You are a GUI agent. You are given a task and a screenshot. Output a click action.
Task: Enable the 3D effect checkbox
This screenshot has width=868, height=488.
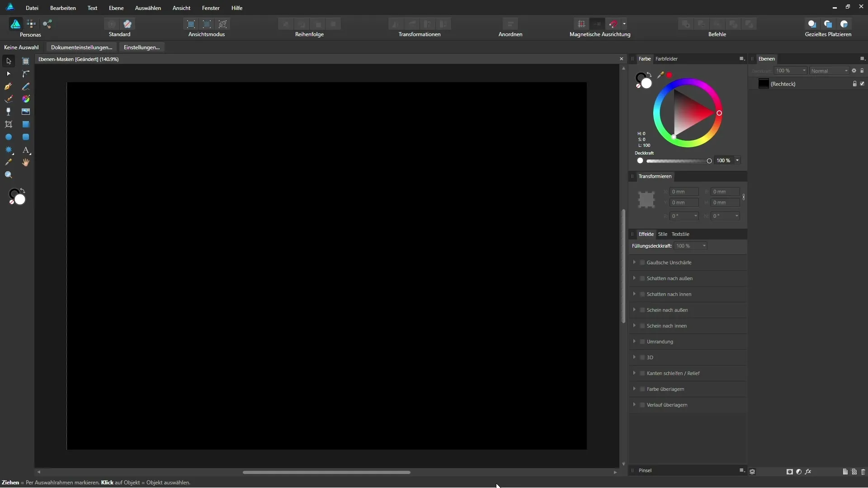[642, 357]
